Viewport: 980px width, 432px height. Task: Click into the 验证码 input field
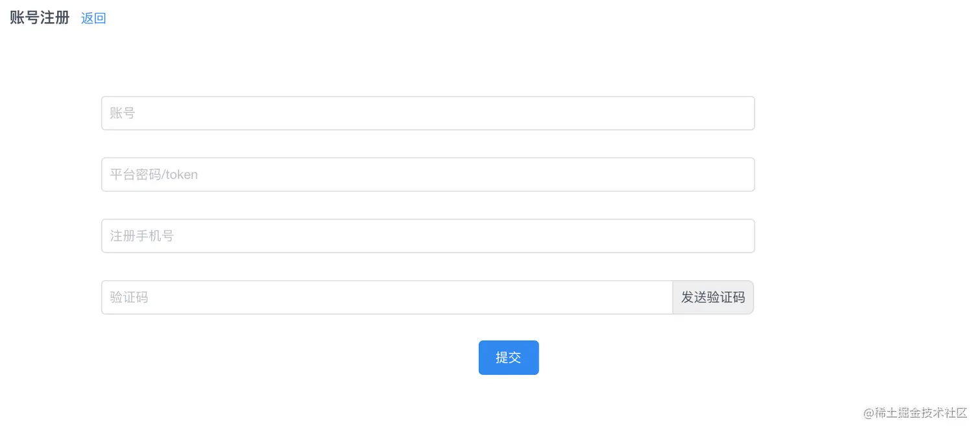(x=387, y=297)
